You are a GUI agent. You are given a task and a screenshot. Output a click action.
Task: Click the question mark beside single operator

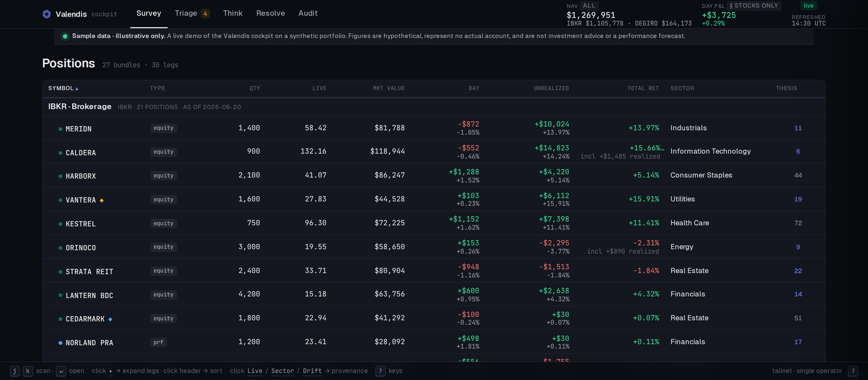853,371
